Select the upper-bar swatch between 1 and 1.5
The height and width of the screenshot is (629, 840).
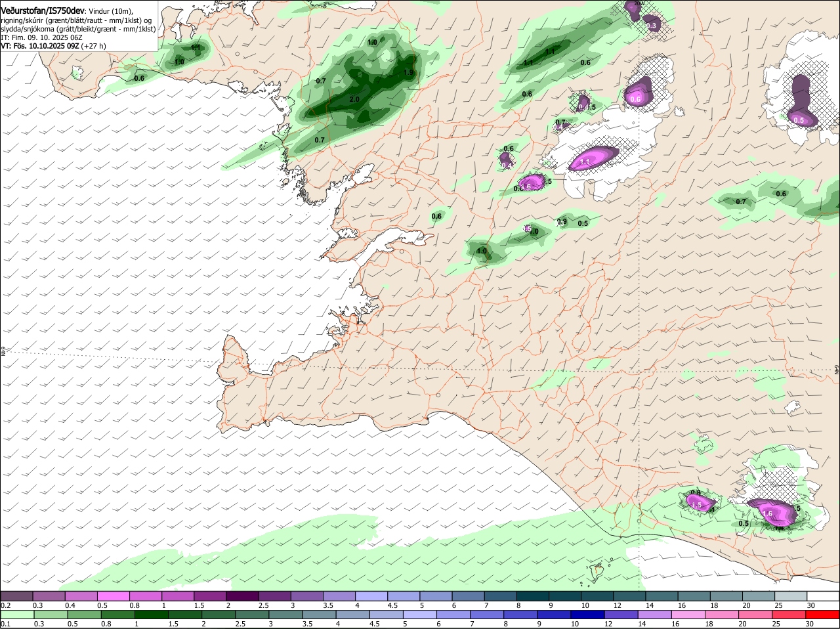tap(178, 596)
